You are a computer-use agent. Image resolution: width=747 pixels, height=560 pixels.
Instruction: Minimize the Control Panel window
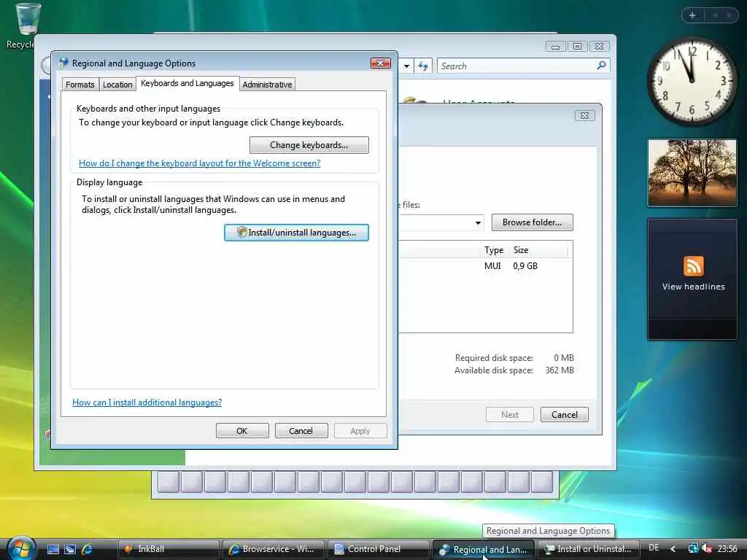click(555, 46)
